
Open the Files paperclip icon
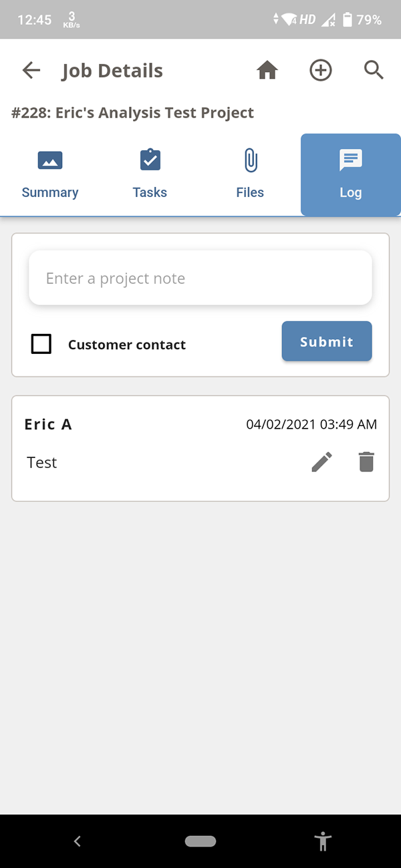point(250,160)
